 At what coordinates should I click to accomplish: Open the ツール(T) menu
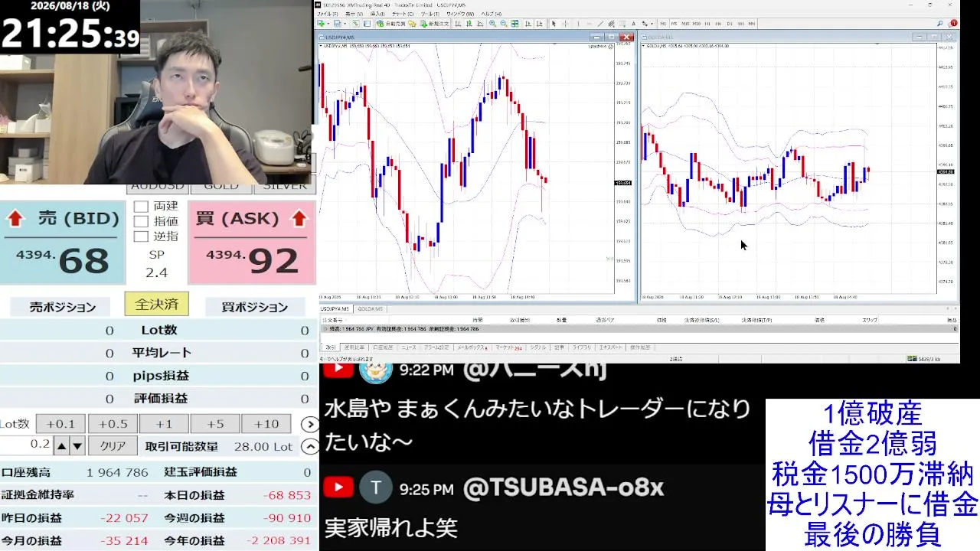point(430,13)
